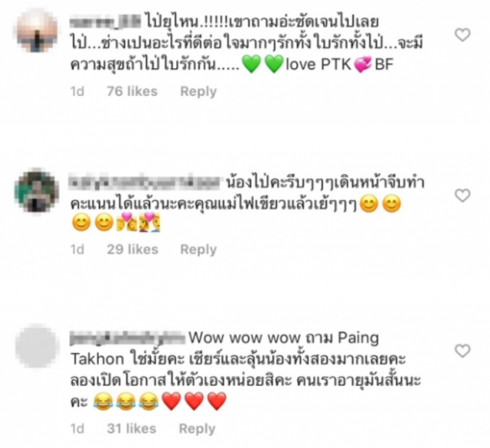This screenshot has height=448, width=490.
Task: Open second commenter's profile picture
Action: pos(37,191)
